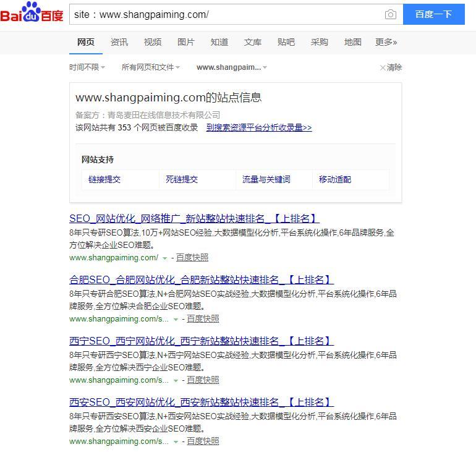The image size is (476, 452).
Task: Switch to the 采购 tab
Action: click(x=320, y=42)
